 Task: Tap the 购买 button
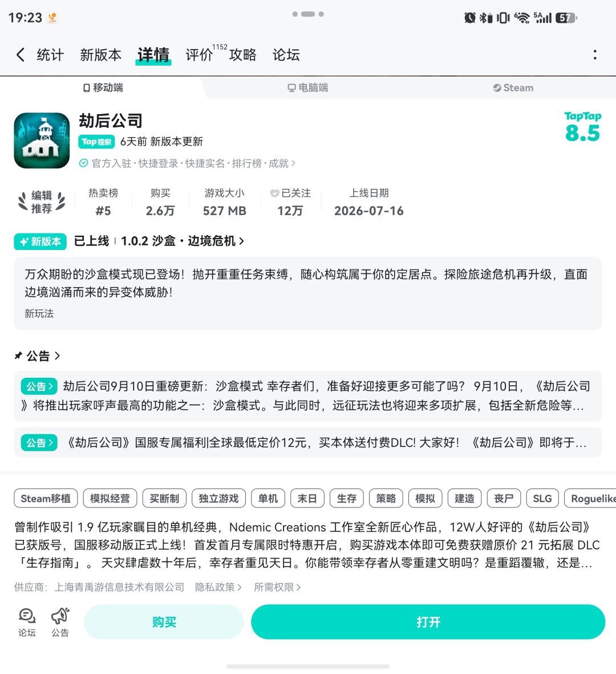[x=164, y=622]
